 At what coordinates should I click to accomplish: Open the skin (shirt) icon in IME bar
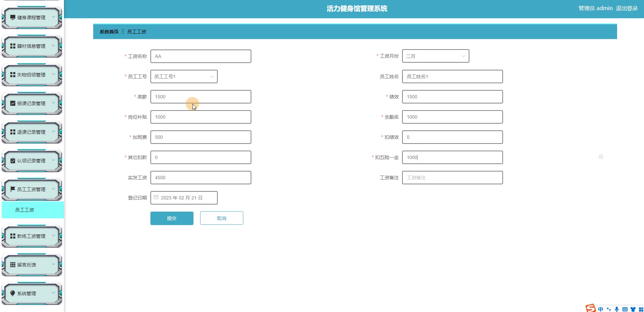pos(633,309)
